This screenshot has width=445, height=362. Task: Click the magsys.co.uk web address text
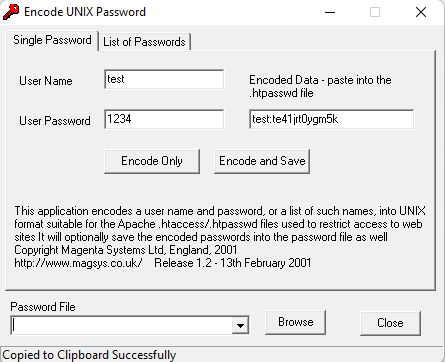79,263
